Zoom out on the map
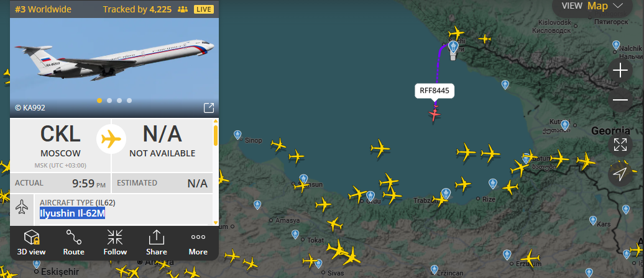The image size is (644, 278). point(620,100)
